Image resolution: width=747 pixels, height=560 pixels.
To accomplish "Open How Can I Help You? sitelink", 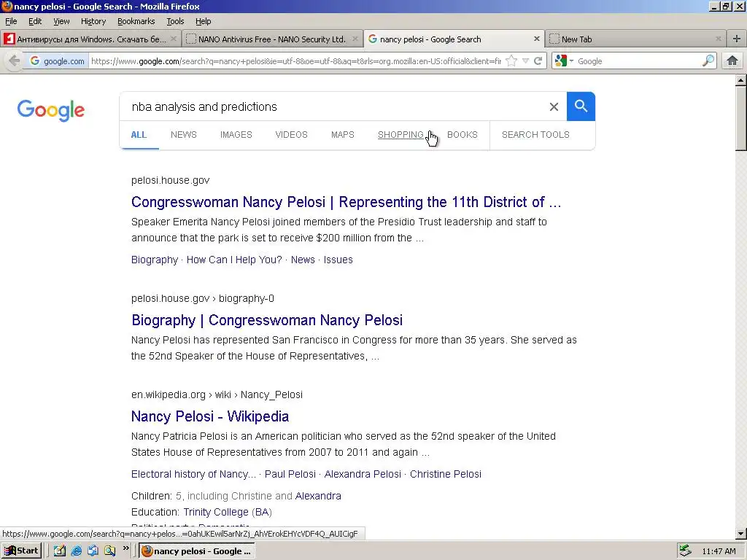I will pyautogui.click(x=234, y=260).
